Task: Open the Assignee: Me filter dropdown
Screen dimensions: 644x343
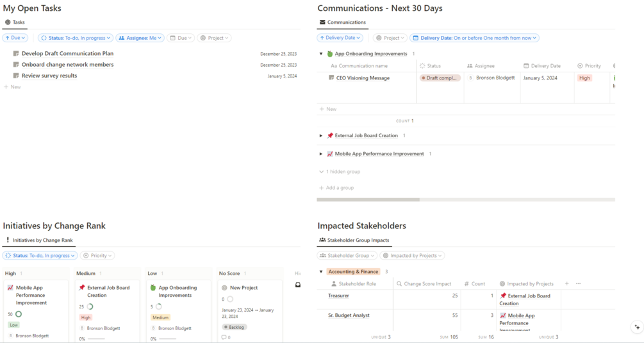Action: pos(140,38)
